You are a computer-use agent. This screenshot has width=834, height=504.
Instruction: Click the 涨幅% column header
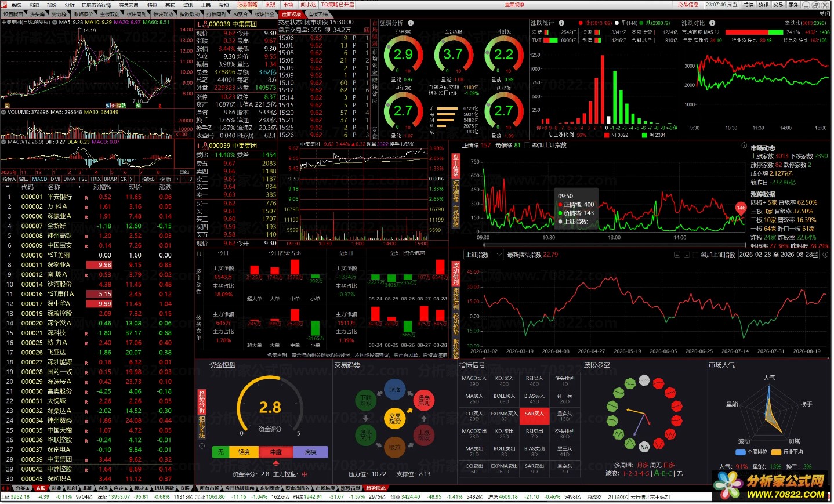pyautogui.click(x=102, y=187)
